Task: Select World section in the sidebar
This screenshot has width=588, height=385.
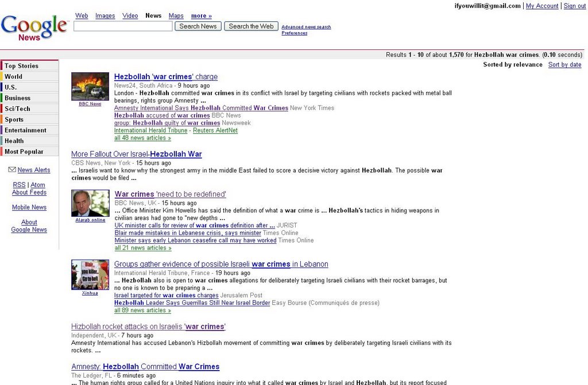Action: [30, 76]
